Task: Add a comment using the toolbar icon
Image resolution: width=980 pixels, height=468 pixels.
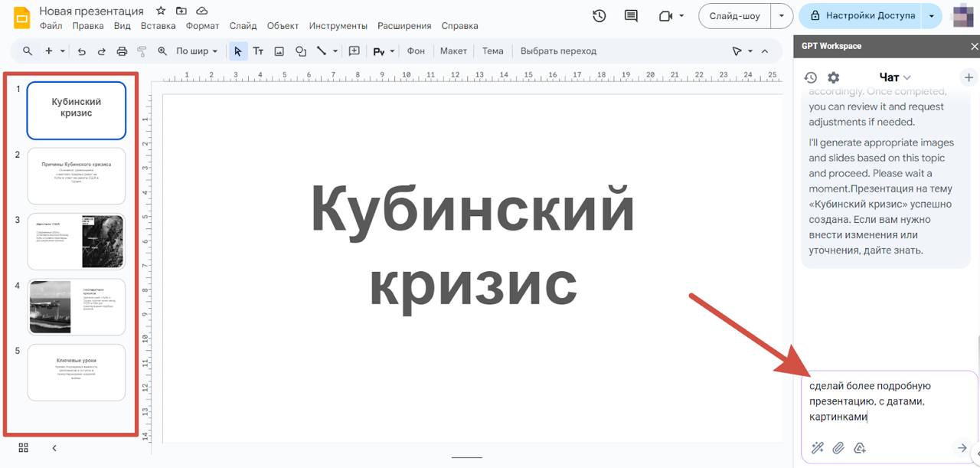Action: tap(354, 51)
